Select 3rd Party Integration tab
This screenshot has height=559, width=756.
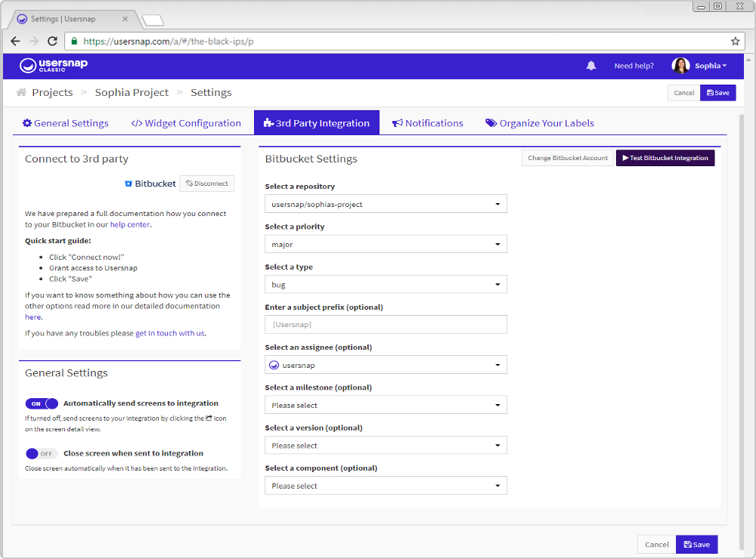pyautogui.click(x=316, y=123)
